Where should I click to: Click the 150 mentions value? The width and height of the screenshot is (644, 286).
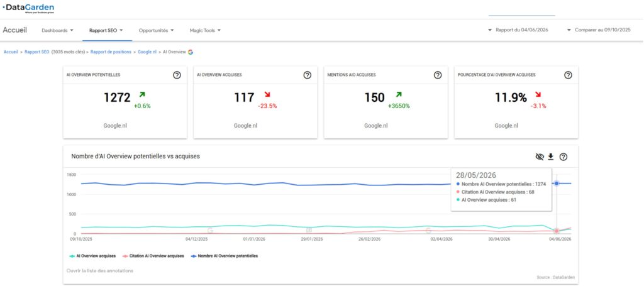point(375,97)
